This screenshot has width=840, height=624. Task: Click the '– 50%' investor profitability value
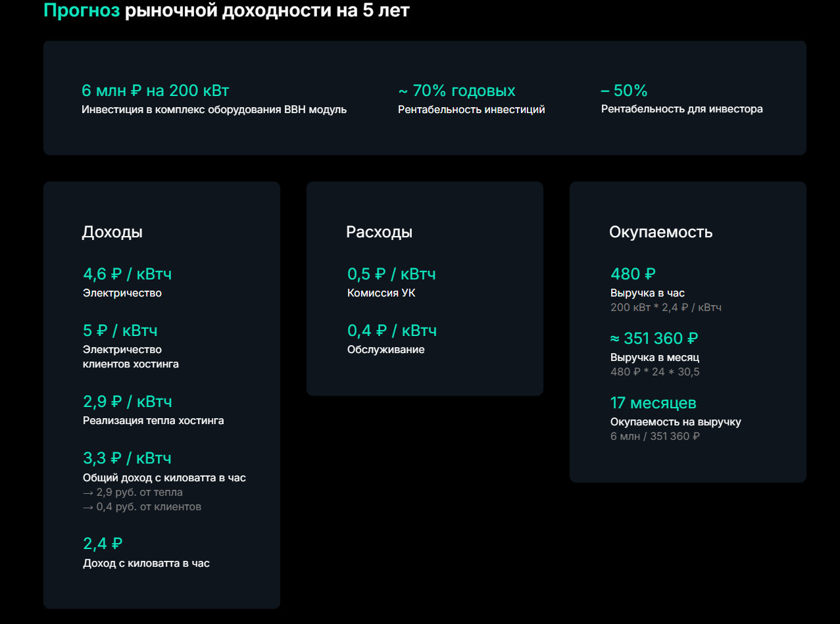pos(624,91)
